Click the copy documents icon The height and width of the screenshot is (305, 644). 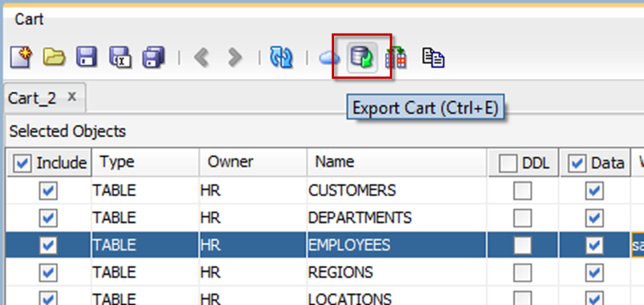pyautogui.click(x=433, y=57)
